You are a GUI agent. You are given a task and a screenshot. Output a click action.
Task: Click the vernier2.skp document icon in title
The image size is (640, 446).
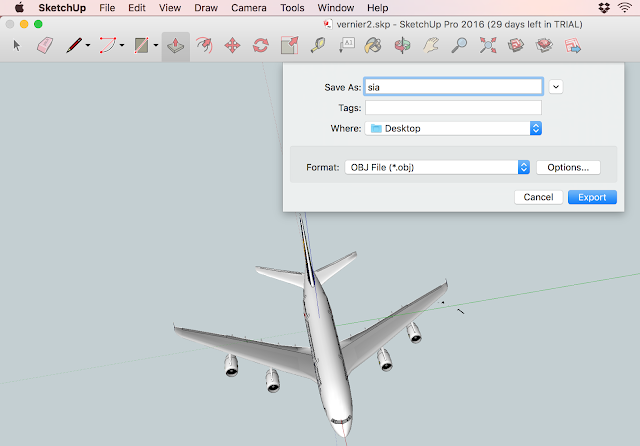coord(328,24)
